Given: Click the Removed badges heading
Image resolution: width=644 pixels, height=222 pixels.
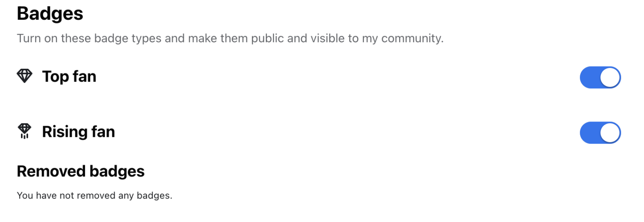Looking at the screenshot, I should pos(80,171).
